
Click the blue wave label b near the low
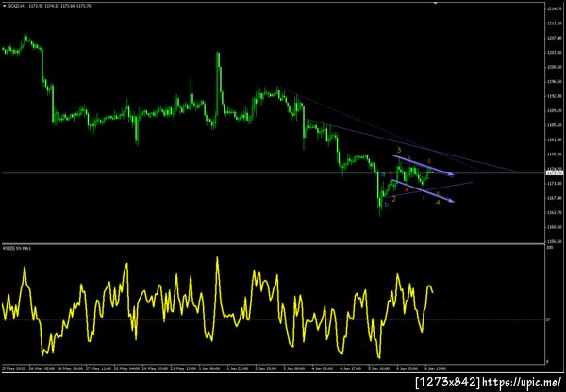(386, 205)
